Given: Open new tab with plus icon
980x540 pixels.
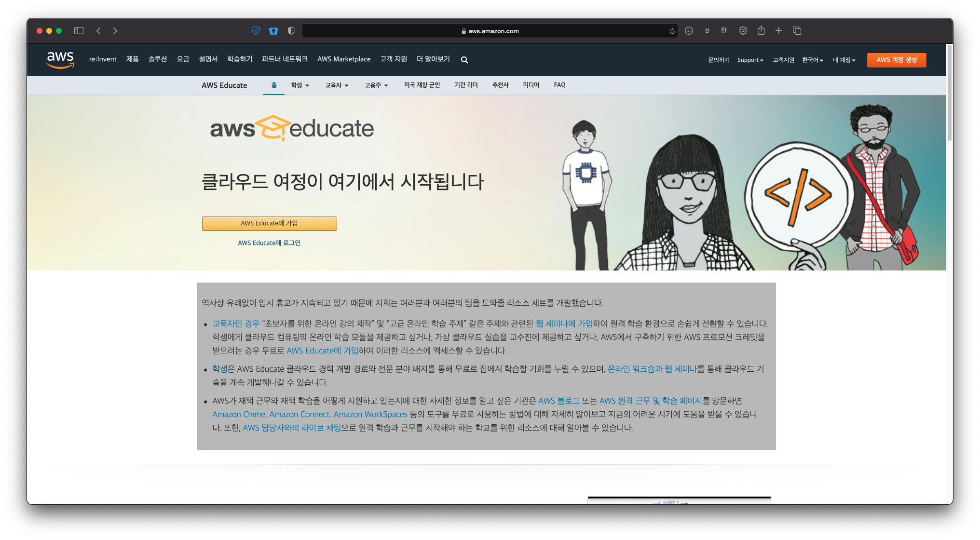Looking at the screenshot, I should (x=778, y=31).
